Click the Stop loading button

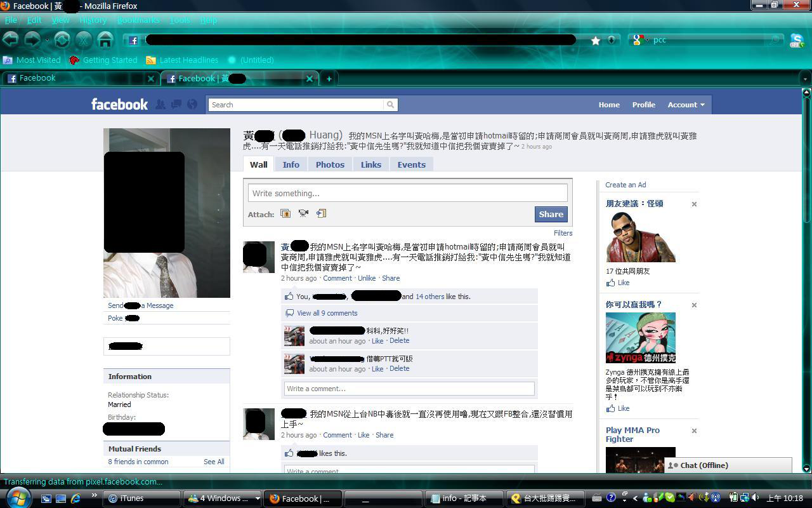point(84,40)
